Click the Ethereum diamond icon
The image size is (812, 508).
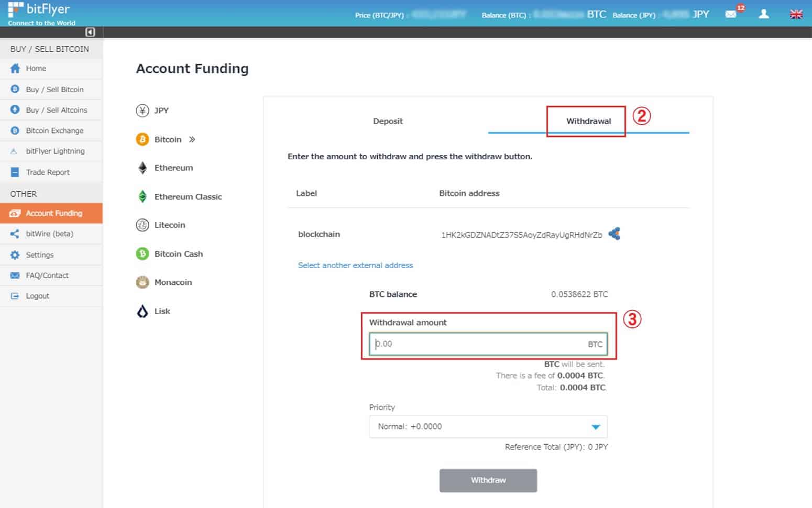142,168
